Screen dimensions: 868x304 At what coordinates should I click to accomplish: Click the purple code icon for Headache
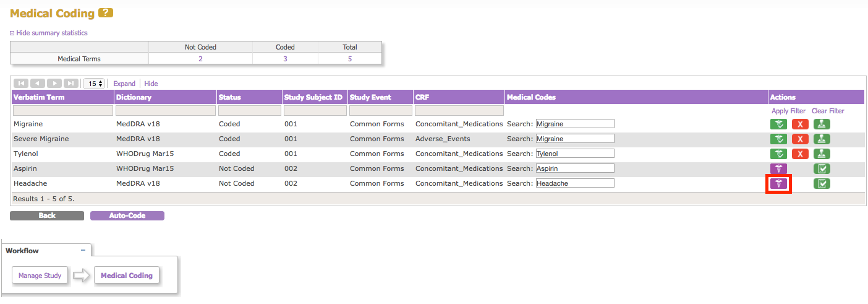click(779, 184)
